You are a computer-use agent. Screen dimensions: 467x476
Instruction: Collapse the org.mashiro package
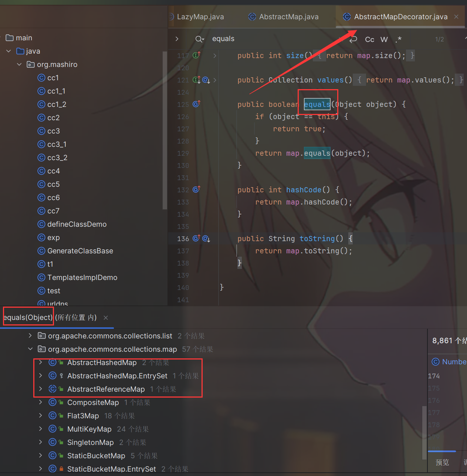pos(19,64)
